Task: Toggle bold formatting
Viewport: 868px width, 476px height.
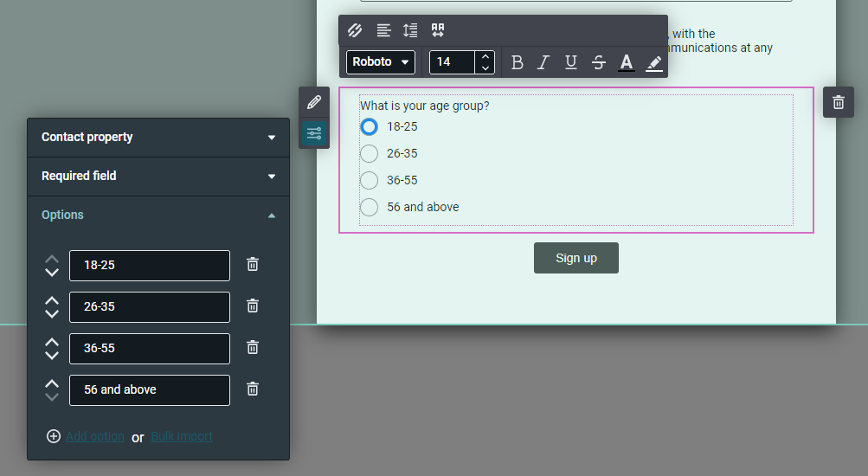Action: click(517, 62)
